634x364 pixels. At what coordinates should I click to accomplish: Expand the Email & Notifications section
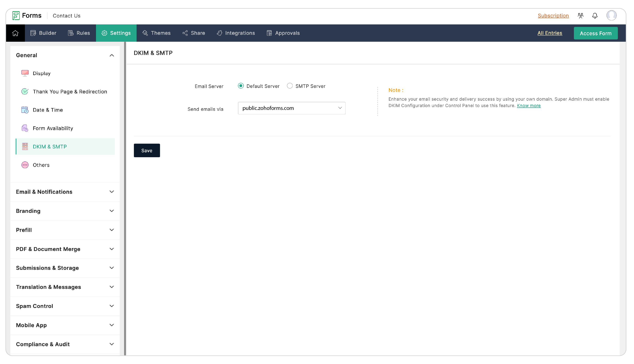click(x=64, y=192)
